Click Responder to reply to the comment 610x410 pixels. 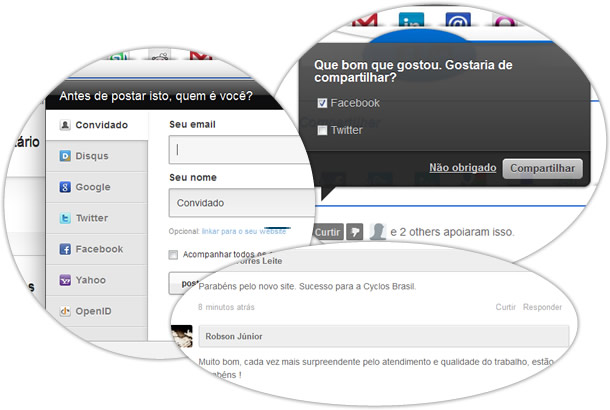[542, 307]
